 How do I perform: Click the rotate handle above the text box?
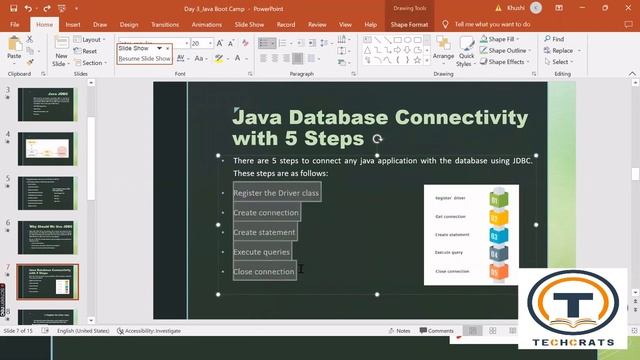coord(377,139)
